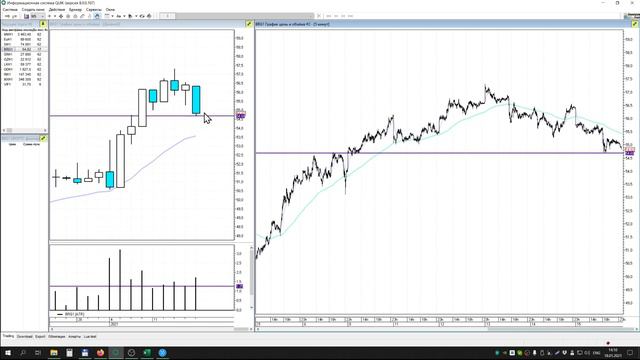Open Firefox from the taskbar
The width and height of the screenshot is (640, 360).
pos(100,353)
